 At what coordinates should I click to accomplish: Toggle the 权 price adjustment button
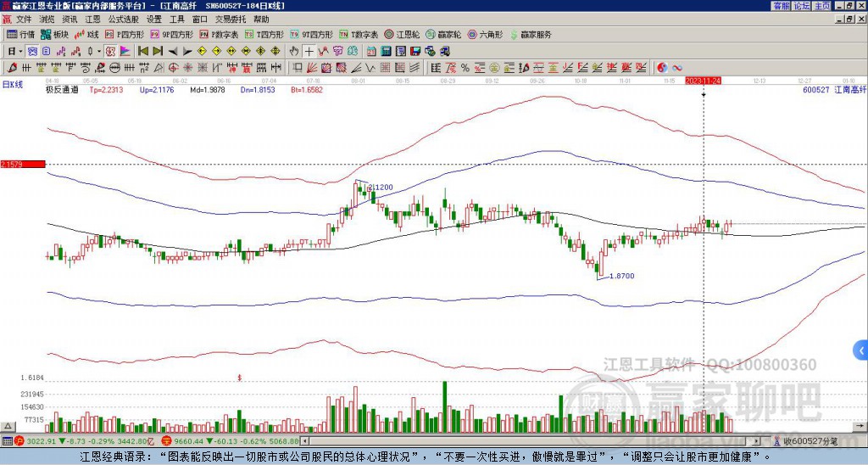click(x=110, y=52)
